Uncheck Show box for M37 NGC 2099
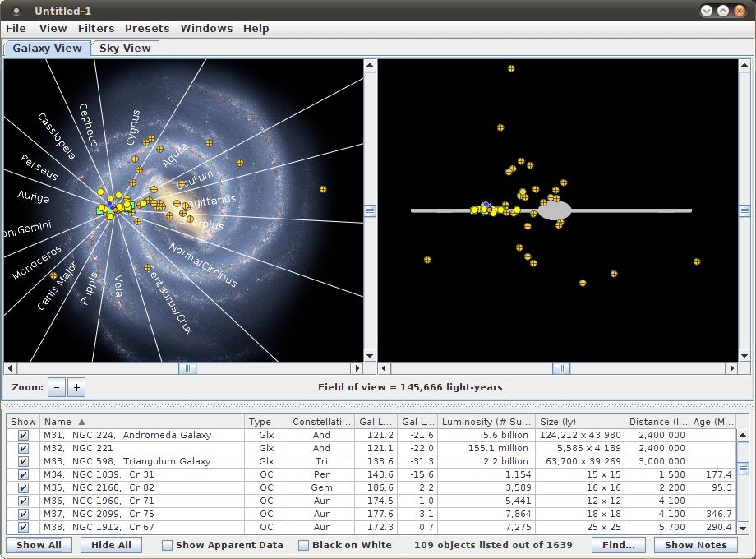Screen dimensions: 756x559 pos(23,514)
